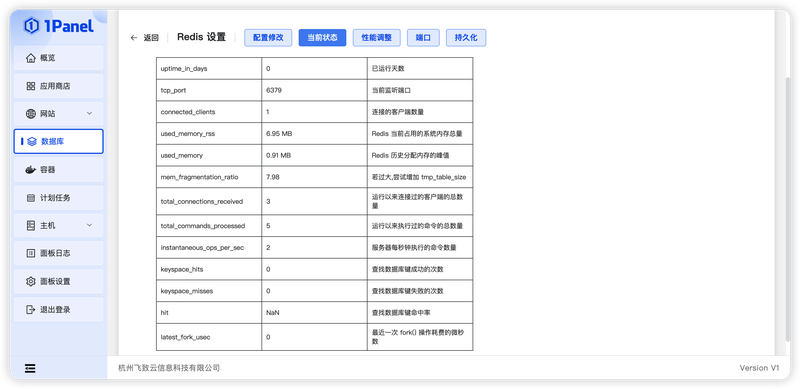Click the 数据库 layers icon

click(x=32, y=141)
